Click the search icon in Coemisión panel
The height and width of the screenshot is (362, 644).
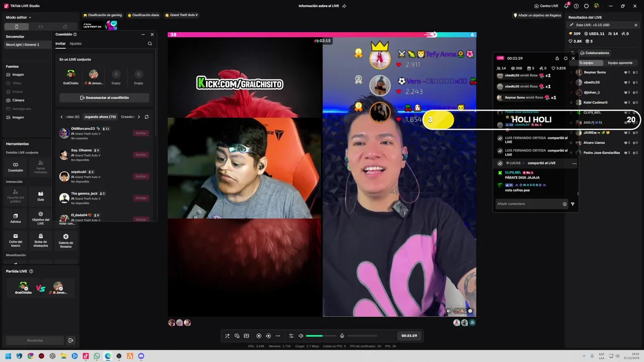tap(150, 44)
